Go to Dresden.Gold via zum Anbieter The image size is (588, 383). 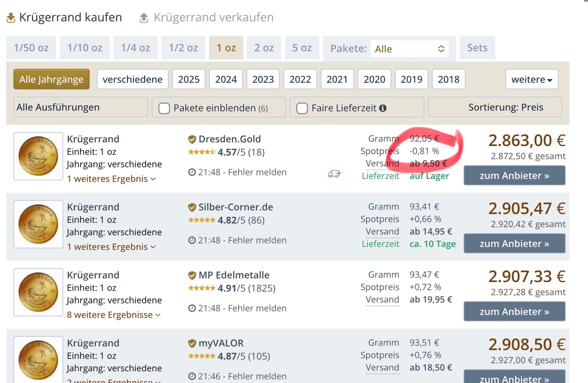point(514,176)
